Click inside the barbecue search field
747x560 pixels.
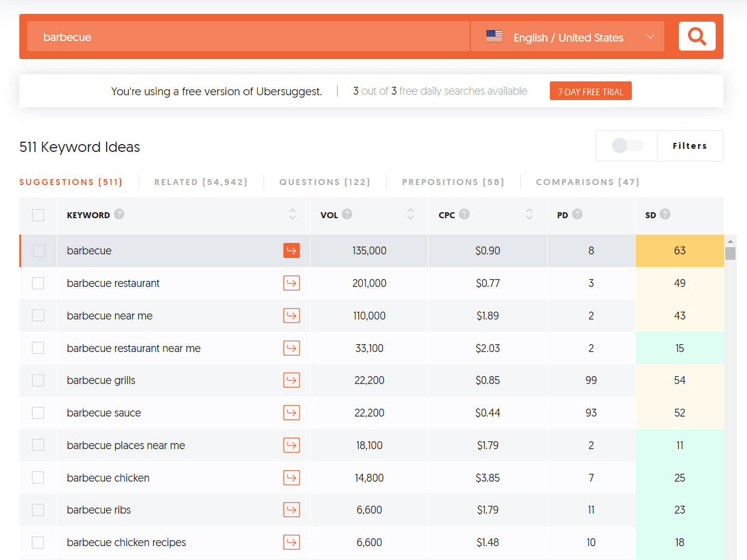point(241,36)
